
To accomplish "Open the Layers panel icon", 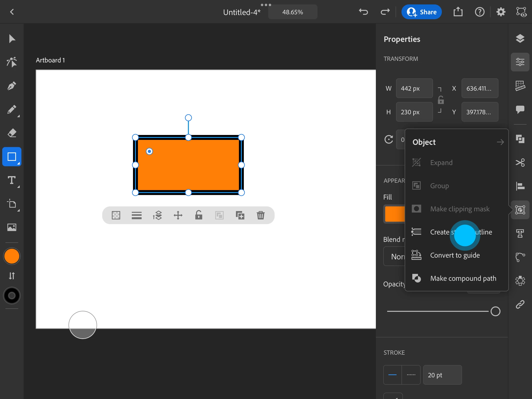I will (x=520, y=39).
